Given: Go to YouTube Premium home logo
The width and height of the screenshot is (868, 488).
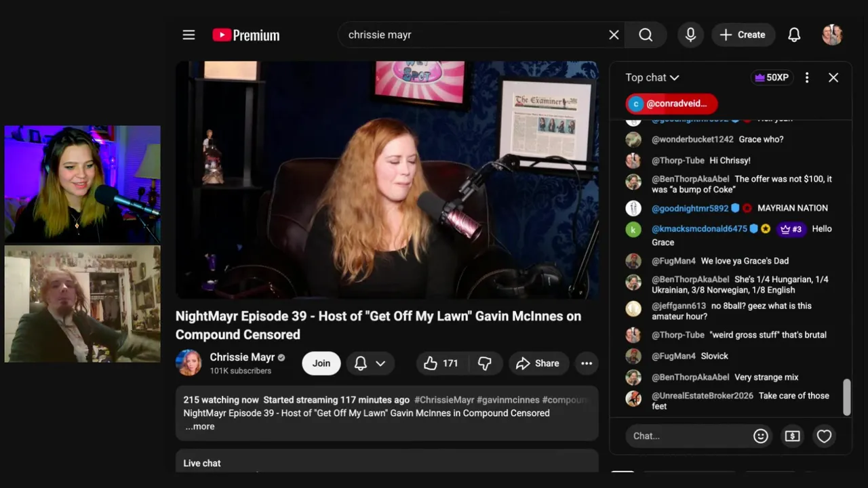Looking at the screenshot, I should coord(245,35).
